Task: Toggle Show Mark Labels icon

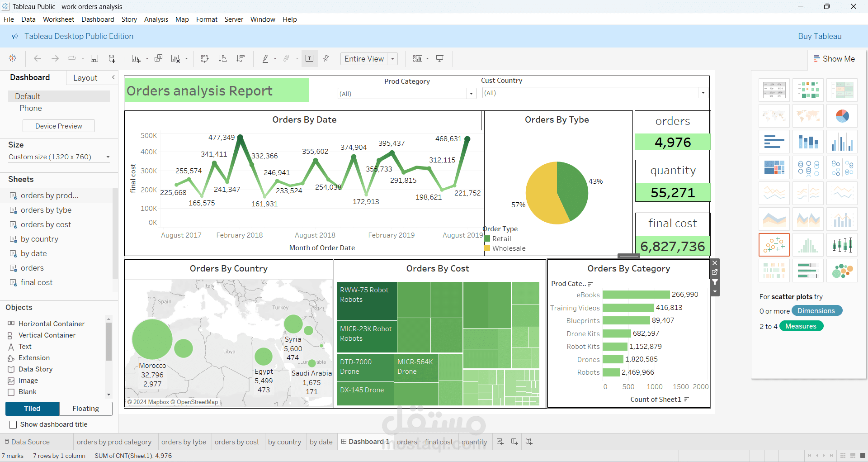Action: [310, 58]
